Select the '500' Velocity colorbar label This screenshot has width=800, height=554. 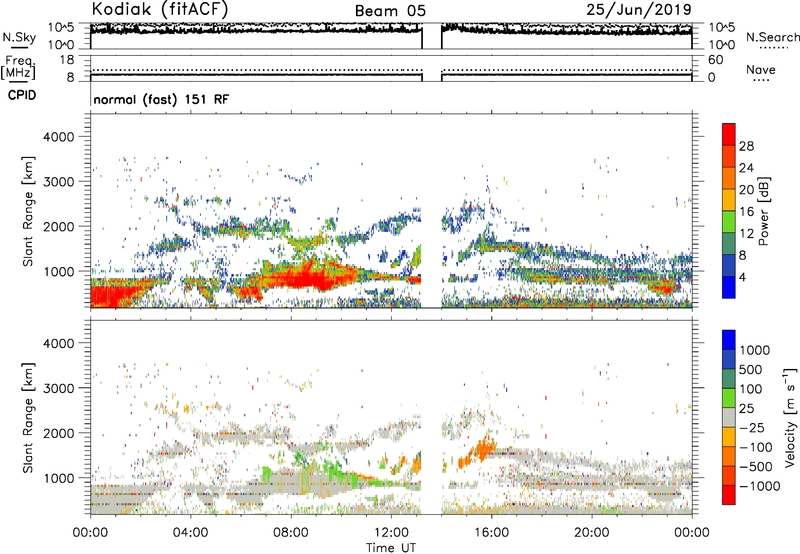[751, 369]
